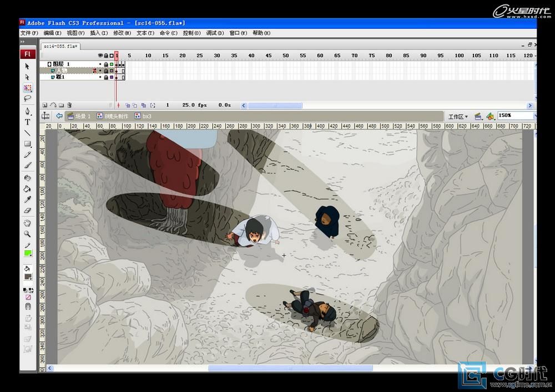Select the Eraser tool
555x392 pixels.
pyautogui.click(x=27, y=210)
